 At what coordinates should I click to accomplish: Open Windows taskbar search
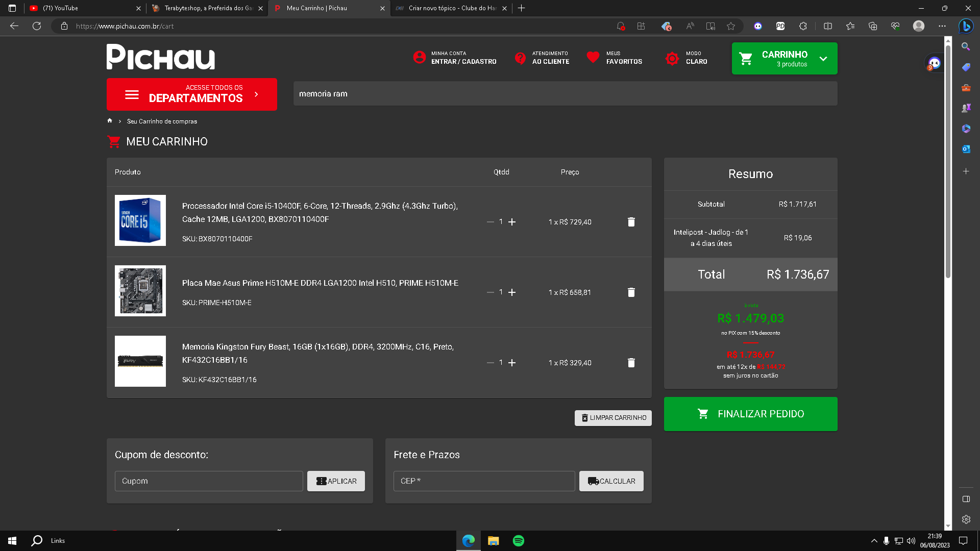[x=37, y=541]
